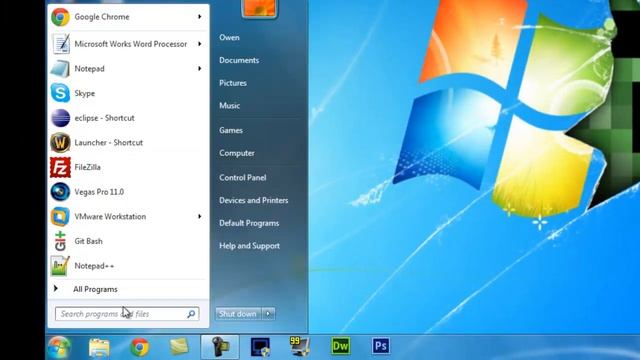The height and width of the screenshot is (360, 640).
Task: Open the Launcher shortcut icon
Action: pos(60,142)
